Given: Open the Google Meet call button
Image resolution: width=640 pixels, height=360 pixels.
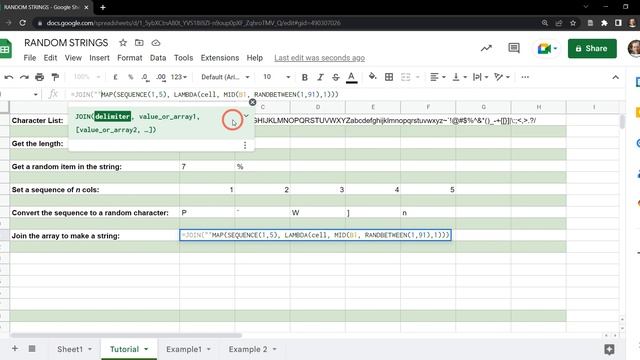Looking at the screenshot, I should [x=547, y=49].
